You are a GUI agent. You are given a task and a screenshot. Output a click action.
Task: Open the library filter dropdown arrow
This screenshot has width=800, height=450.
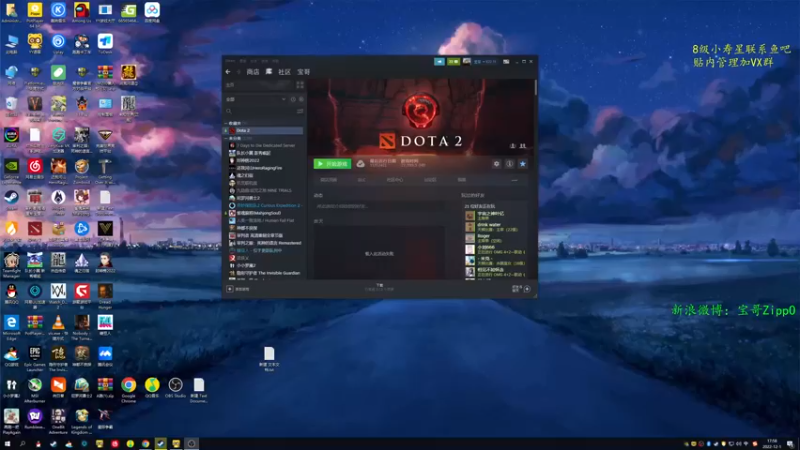coord(284,99)
